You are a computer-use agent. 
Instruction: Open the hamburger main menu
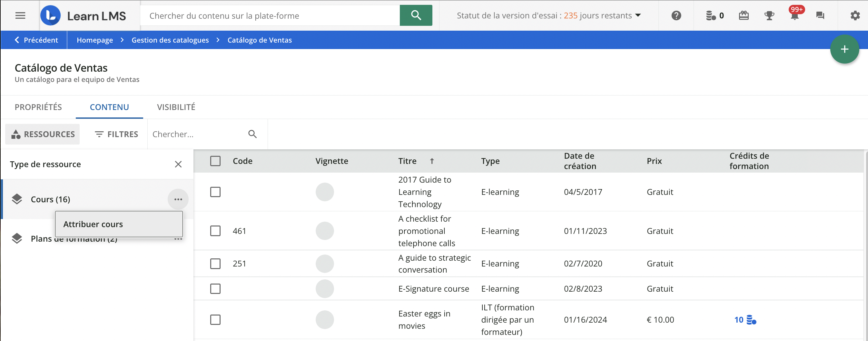[x=20, y=15]
